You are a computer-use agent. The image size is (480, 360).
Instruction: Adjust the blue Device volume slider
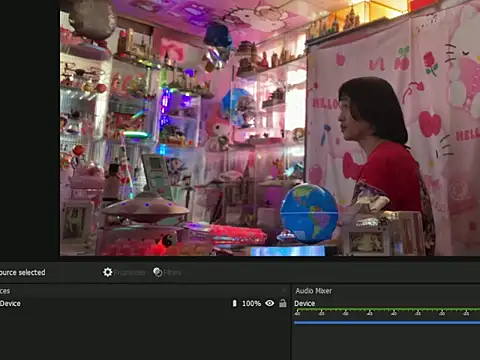pyautogui.click(x=387, y=322)
